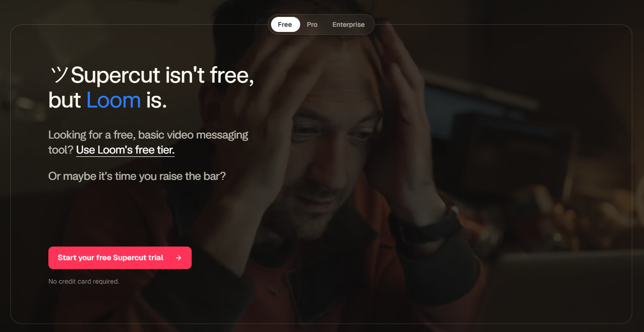The height and width of the screenshot is (332, 644).
Task: Click the word Supercut in the headline
Action: point(115,76)
